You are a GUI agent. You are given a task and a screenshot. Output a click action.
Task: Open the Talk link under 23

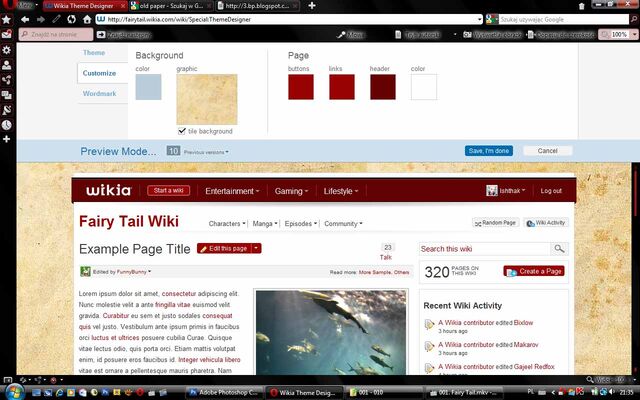click(x=386, y=257)
